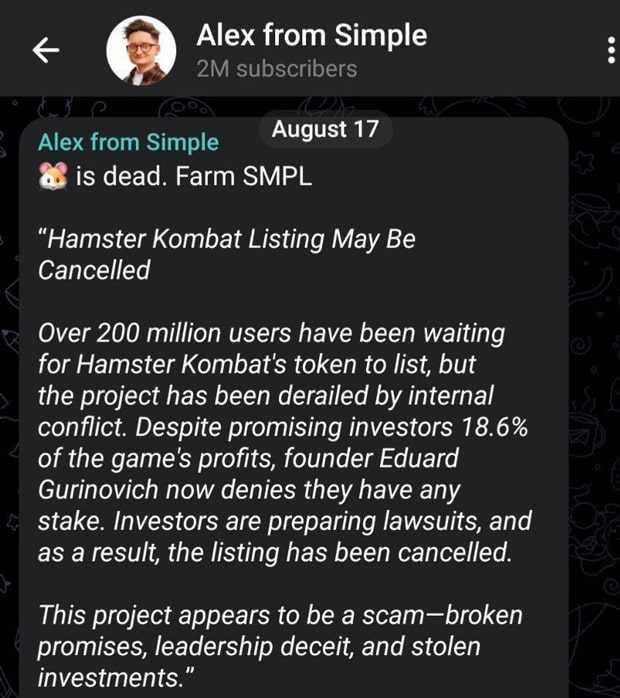Image resolution: width=620 pixels, height=698 pixels.
Task: Select the Hamster Kombat Listing headline
Action: tap(226, 240)
